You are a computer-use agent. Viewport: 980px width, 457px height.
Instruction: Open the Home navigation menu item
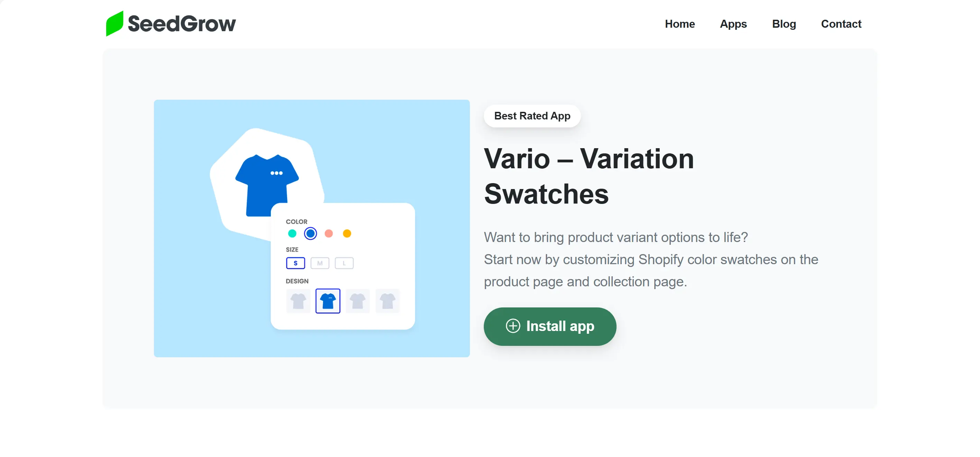(680, 24)
